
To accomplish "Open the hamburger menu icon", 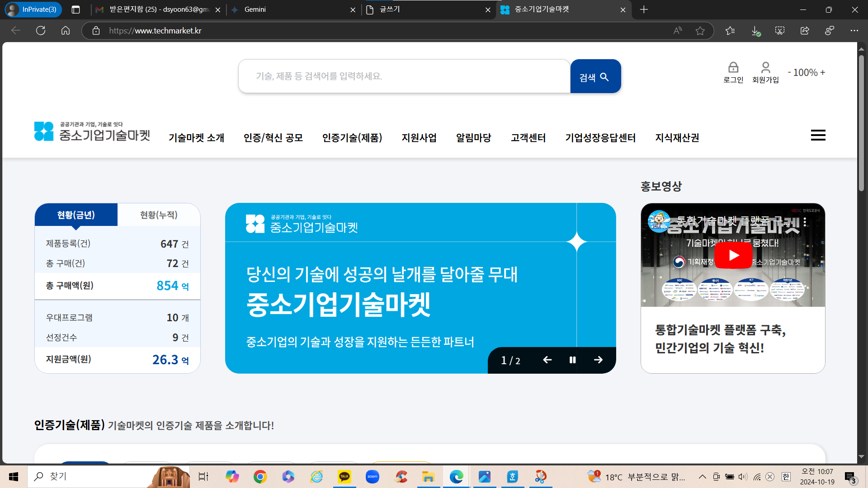I will click(x=818, y=135).
